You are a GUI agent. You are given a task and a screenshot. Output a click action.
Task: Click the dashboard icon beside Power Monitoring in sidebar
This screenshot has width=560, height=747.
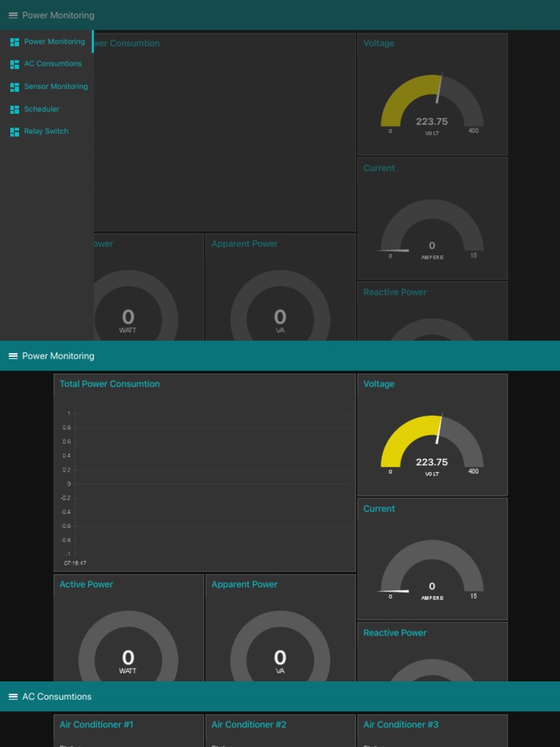(15, 42)
